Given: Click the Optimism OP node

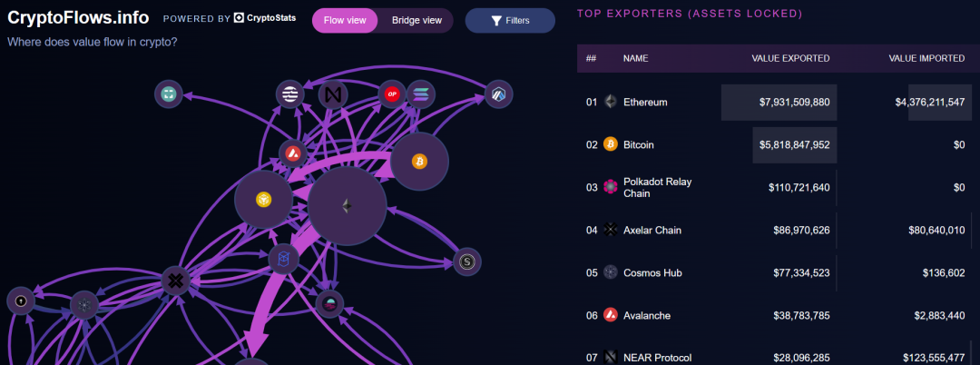Looking at the screenshot, I should coord(392,94).
